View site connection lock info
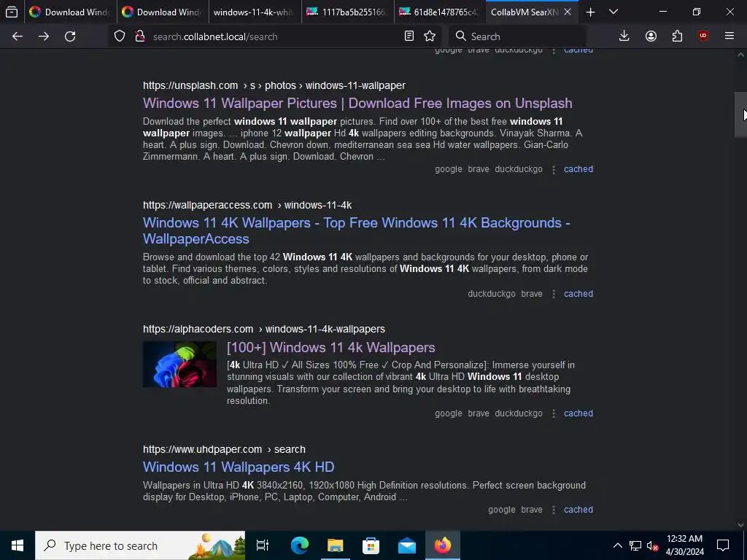Viewport: 747px width, 560px height. coord(139,36)
